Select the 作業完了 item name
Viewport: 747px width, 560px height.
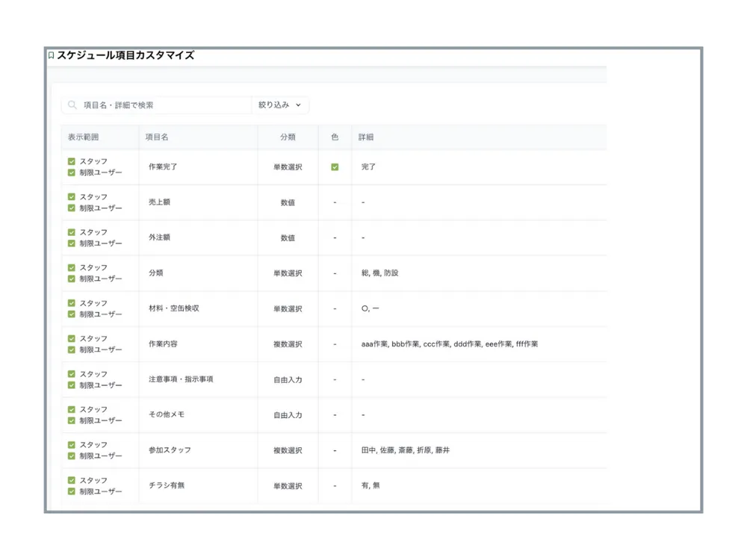pyautogui.click(x=163, y=167)
